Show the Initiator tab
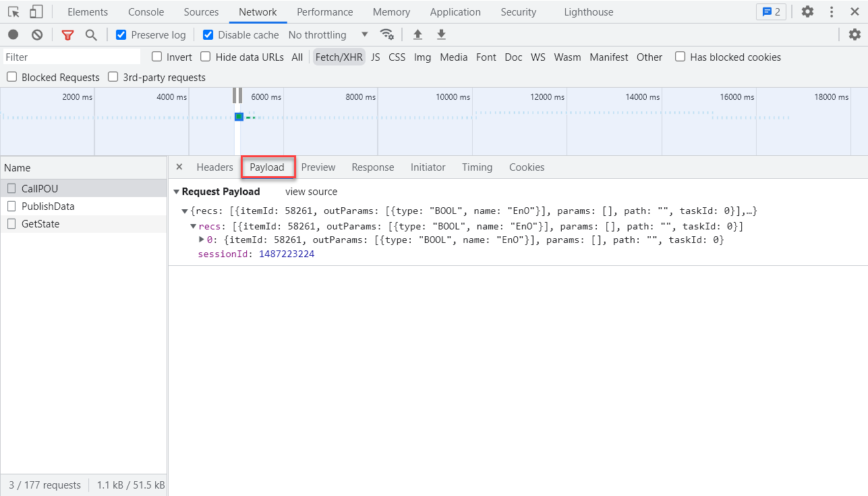This screenshot has height=496, width=868. coord(428,167)
